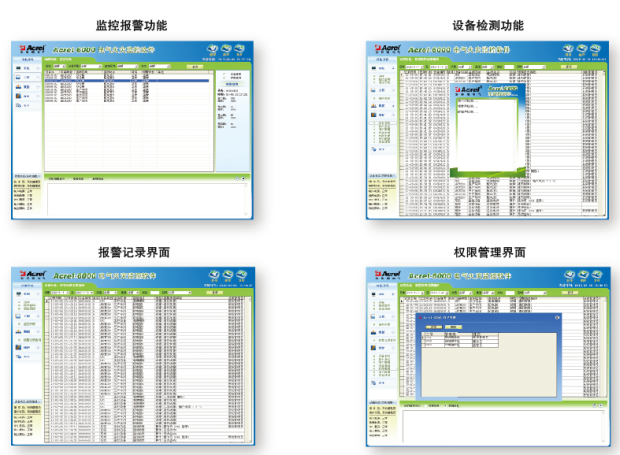Select the highlighted blue row in monitoring alarm table
Viewport: 620px width, 455px height.
point(126,78)
